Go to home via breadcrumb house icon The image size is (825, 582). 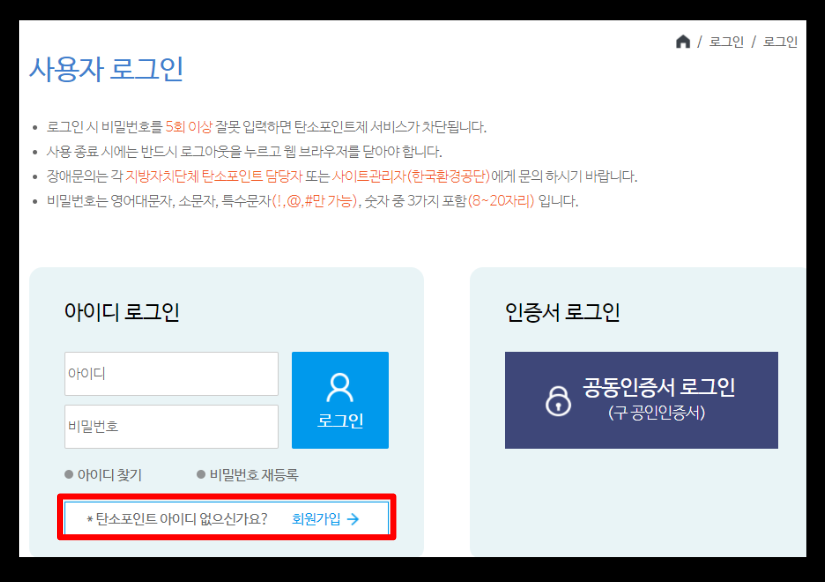click(x=683, y=42)
